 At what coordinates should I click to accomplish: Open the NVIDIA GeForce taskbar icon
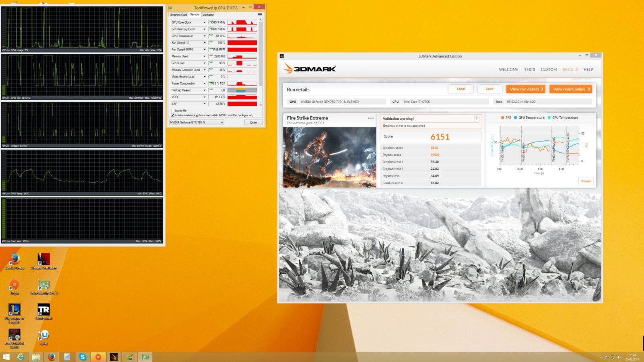[130, 357]
